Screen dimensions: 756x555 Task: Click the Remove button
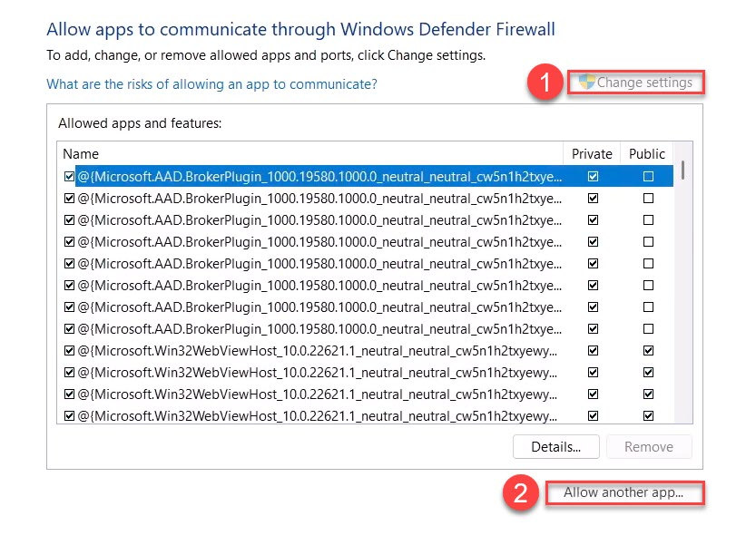pos(649,446)
